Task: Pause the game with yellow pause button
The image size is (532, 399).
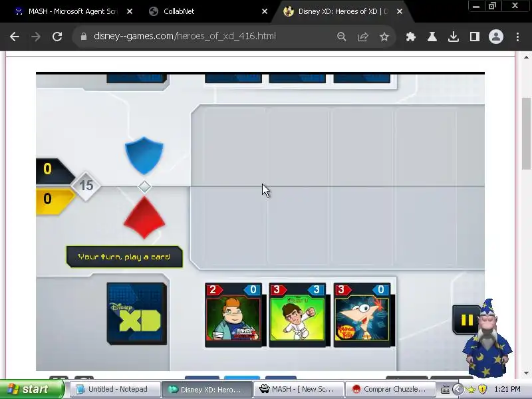Action: 467,320
